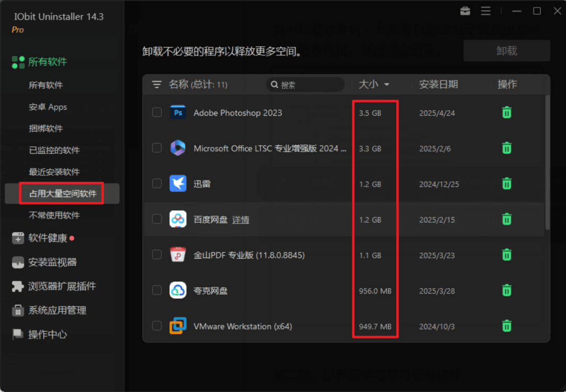Image resolution: width=566 pixels, height=392 pixels.
Task: Toggle the 大小 column sort arrow
Action: click(387, 84)
